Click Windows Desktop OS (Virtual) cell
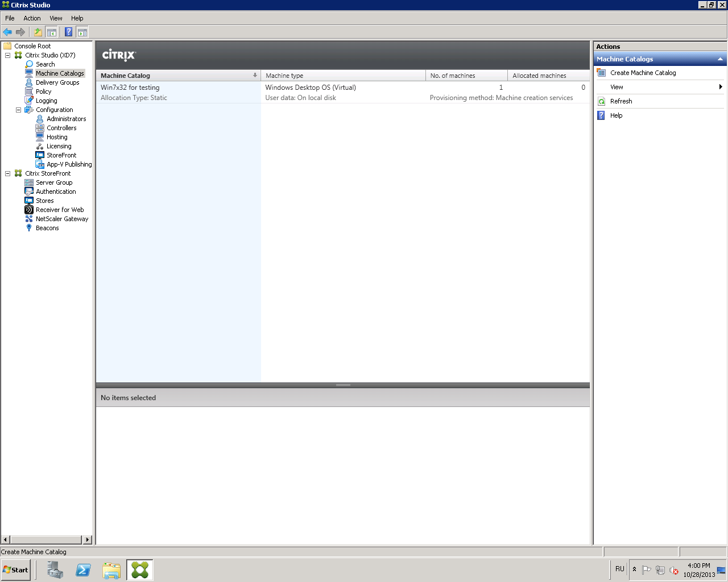This screenshot has width=728, height=582. click(x=311, y=88)
